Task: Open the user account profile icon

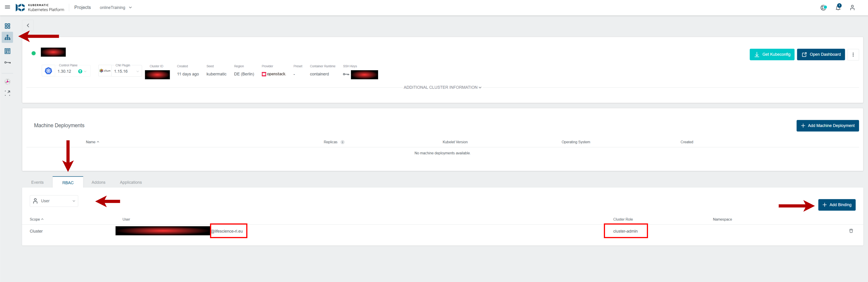Action: coord(852,7)
